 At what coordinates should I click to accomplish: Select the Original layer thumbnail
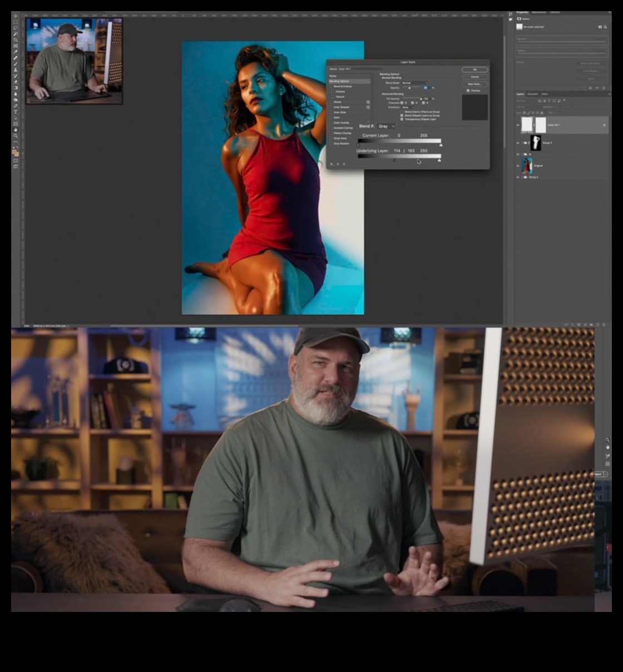(527, 165)
